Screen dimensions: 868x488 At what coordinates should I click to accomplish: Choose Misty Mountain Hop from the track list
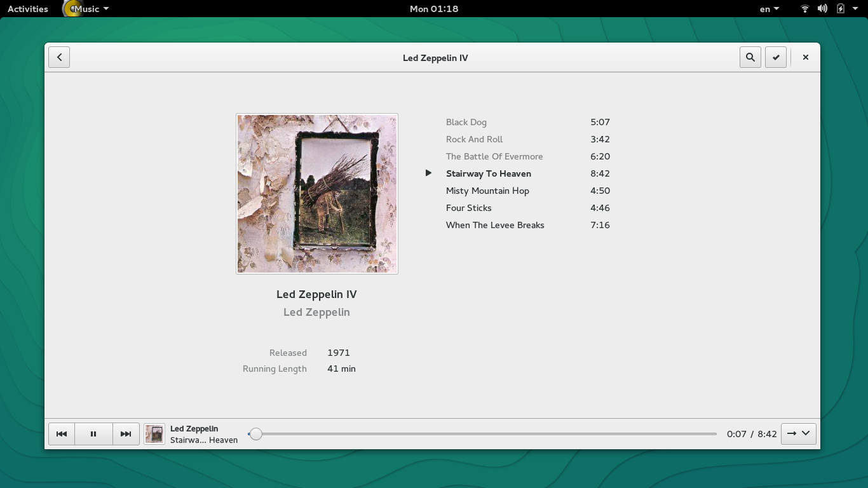487,191
